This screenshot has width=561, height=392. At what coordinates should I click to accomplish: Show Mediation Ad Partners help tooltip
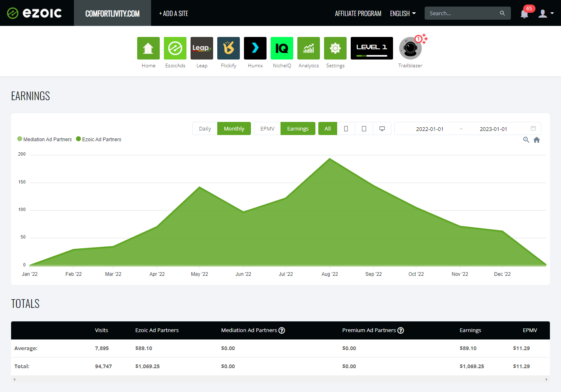(282, 330)
